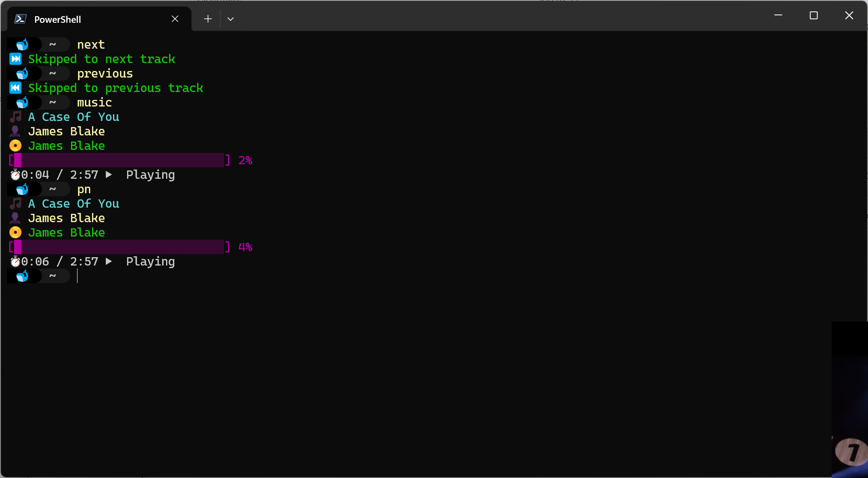Click the next-track icon beside 'Skipped to next track'
Image resolution: width=868 pixels, height=478 pixels.
(15, 59)
